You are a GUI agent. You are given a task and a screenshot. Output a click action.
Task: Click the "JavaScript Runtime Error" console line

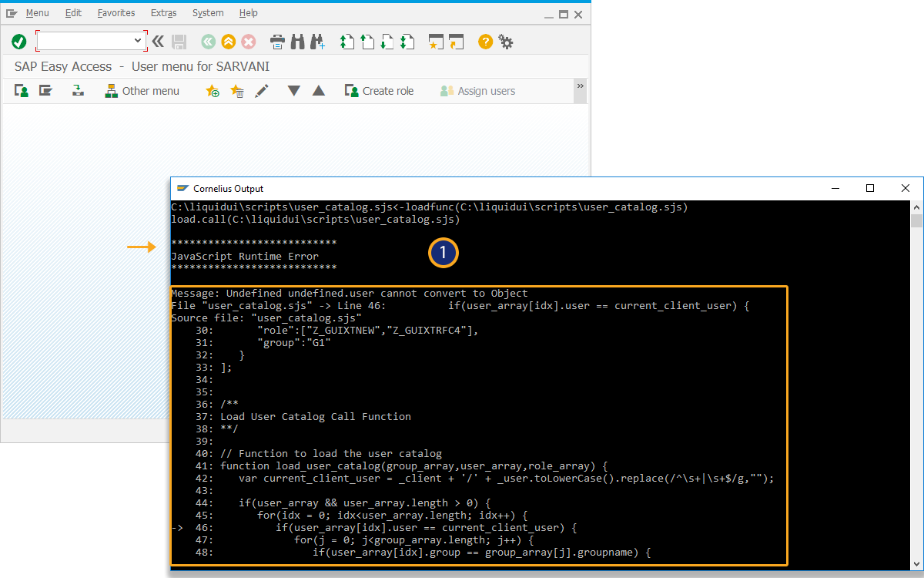pyautogui.click(x=245, y=256)
